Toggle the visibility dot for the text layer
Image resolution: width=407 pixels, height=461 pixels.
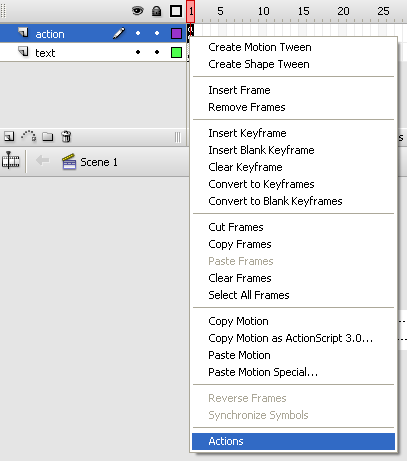click(x=138, y=52)
